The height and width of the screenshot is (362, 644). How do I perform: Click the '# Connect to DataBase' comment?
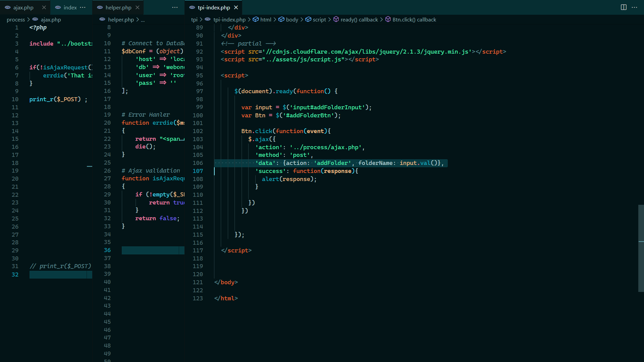click(x=153, y=43)
